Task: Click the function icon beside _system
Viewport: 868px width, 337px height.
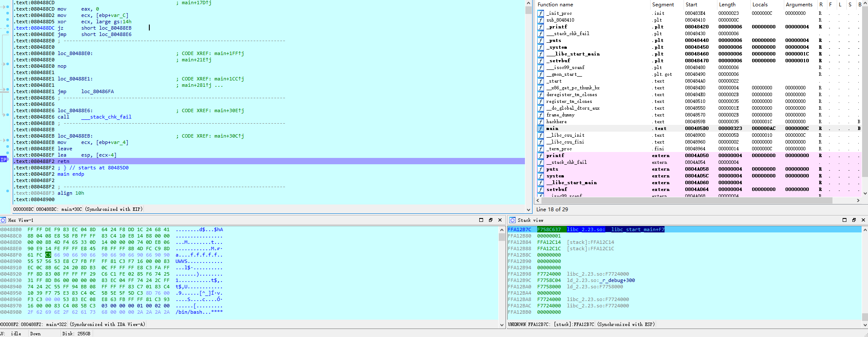Action: (x=541, y=47)
